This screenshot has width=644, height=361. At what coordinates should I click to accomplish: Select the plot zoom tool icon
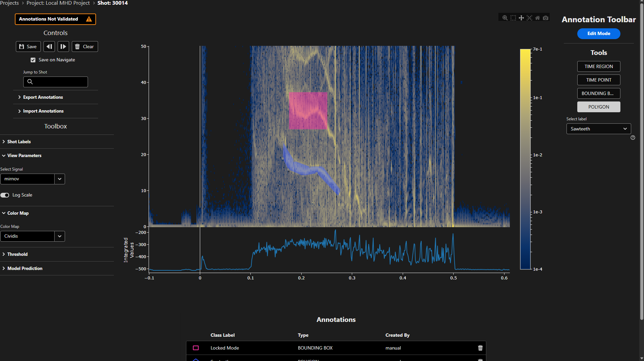(505, 18)
